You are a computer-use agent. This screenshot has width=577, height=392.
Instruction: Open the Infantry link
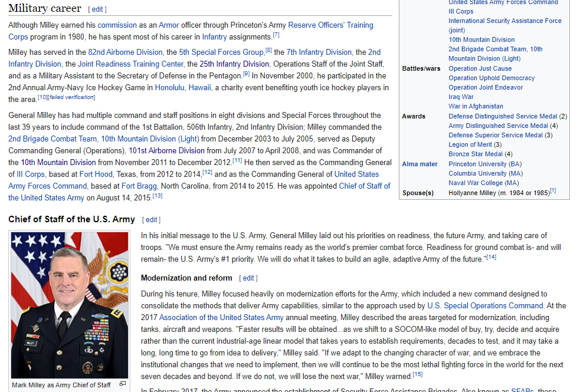point(214,37)
